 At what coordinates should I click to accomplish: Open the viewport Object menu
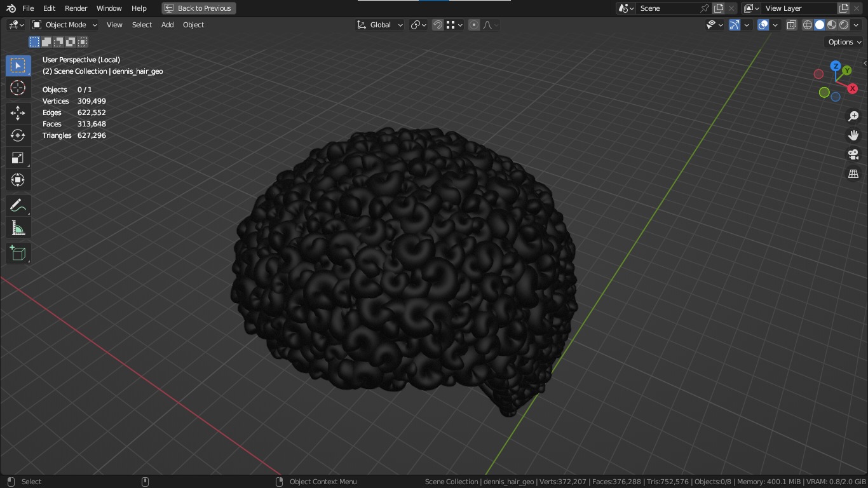193,25
